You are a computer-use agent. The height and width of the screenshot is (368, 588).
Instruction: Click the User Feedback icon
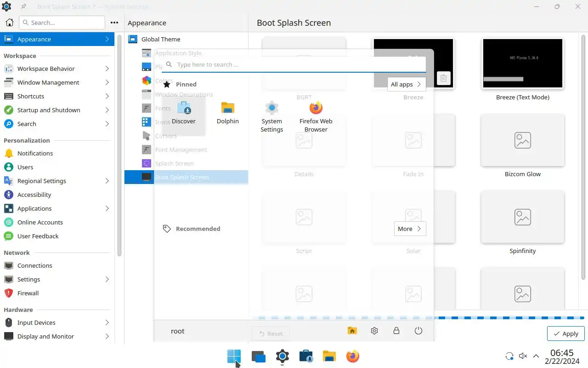click(9, 236)
